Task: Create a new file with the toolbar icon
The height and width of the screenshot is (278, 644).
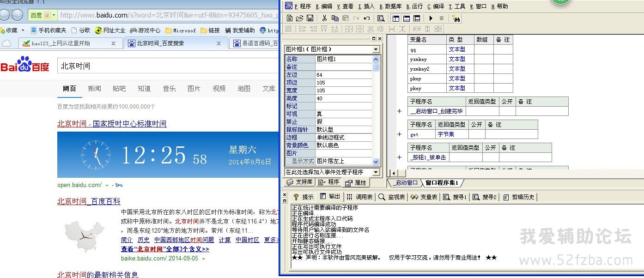Action: click(x=290, y=18)
